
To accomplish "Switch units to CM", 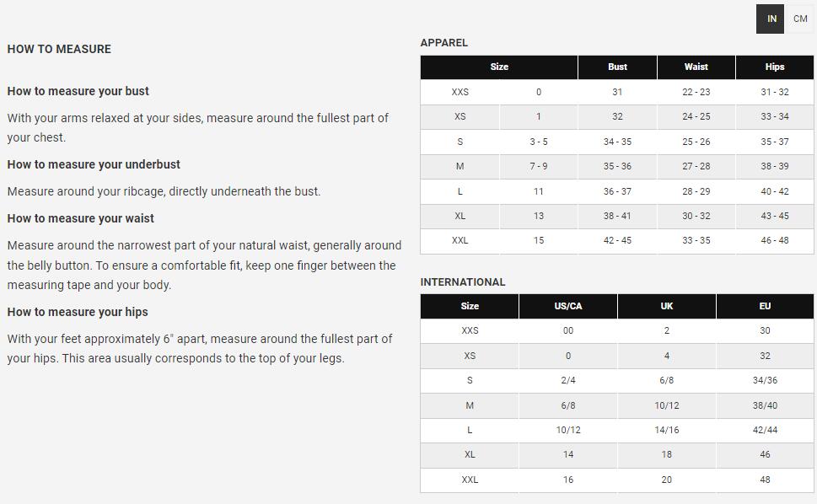I will point(800,19).
